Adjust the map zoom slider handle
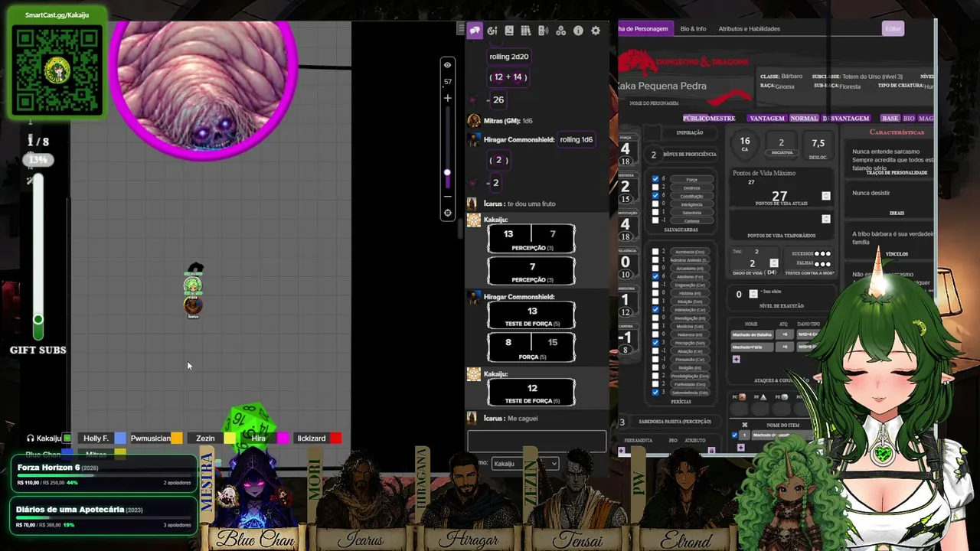Screen dimensions: 980x551 click(447, 172)
